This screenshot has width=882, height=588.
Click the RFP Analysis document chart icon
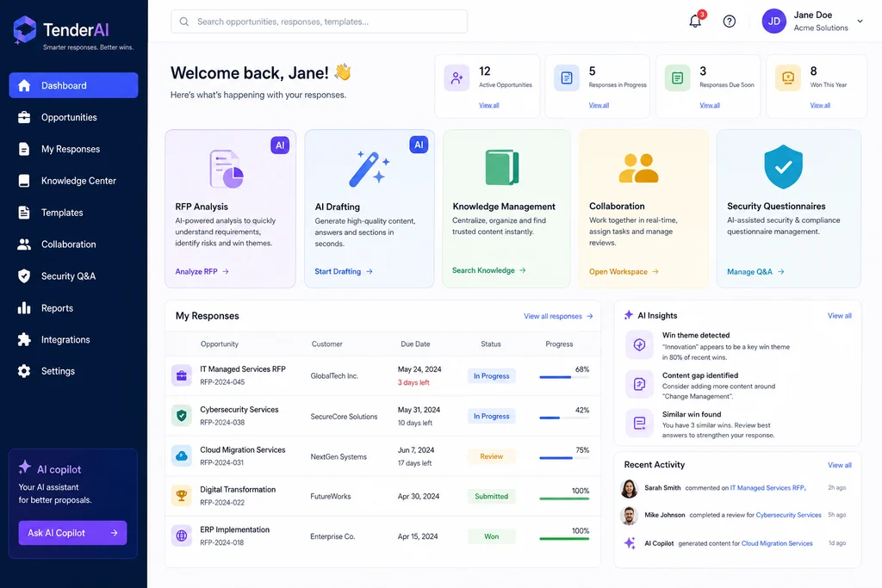coord(227,169)
